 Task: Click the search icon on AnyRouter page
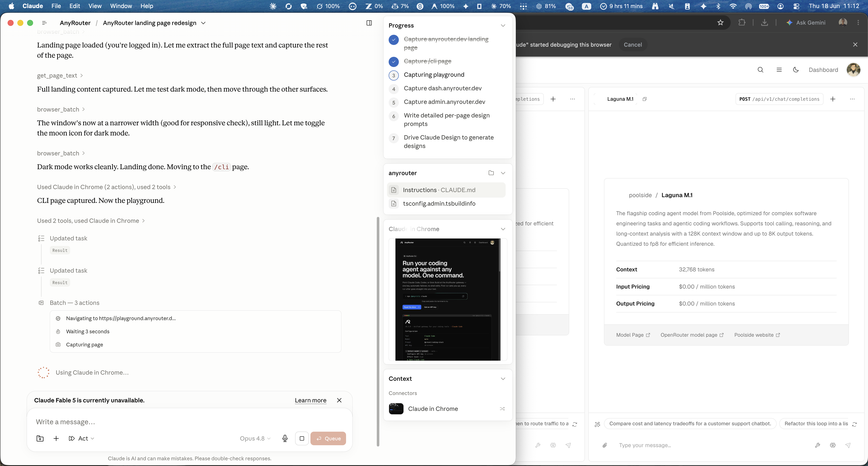tap(761, 70)
